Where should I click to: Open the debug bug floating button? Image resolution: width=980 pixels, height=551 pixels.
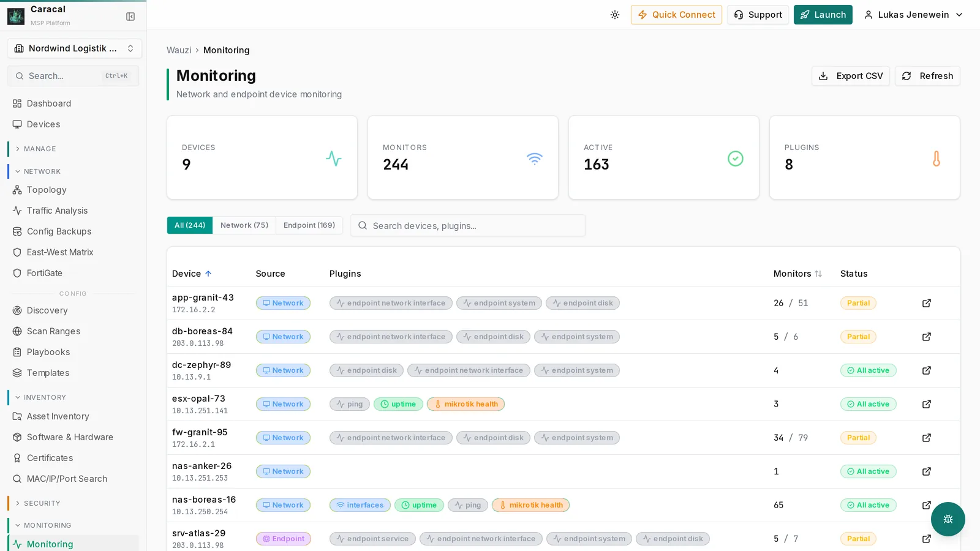(948, 519)
